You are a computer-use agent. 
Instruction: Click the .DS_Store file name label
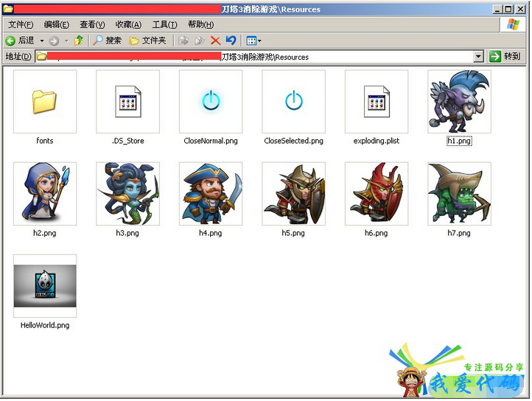coord(128,141)
